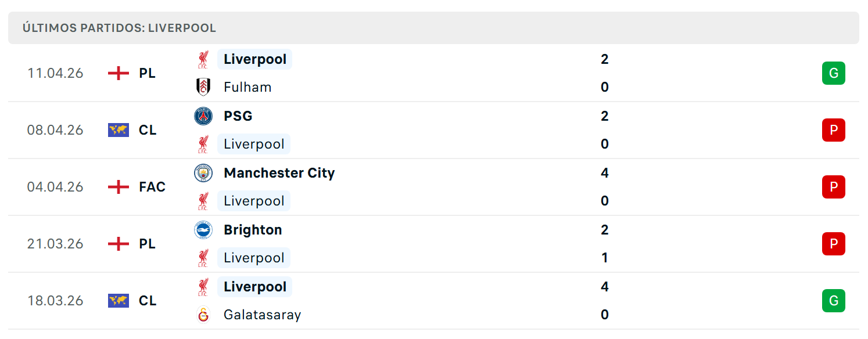This screenshot has height=339, width=868.
Task: Open the Brighton team link
Action: 253,230
